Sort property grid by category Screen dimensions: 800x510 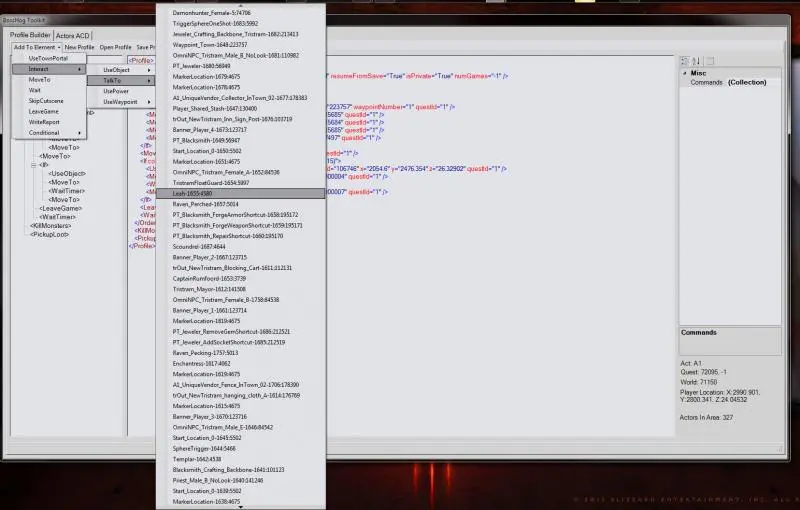tap(685, 60)
